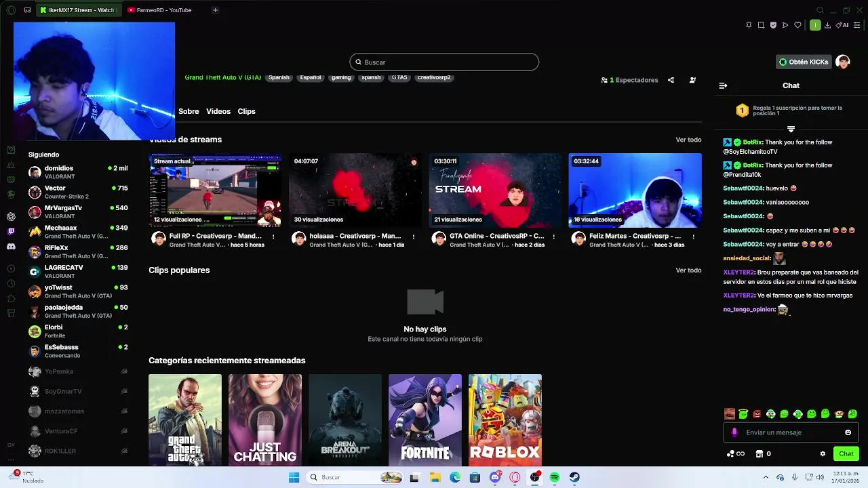Click the creativosrp2 tag chip
The width and height of the screenshot is (868, 488).
[434, 77]
